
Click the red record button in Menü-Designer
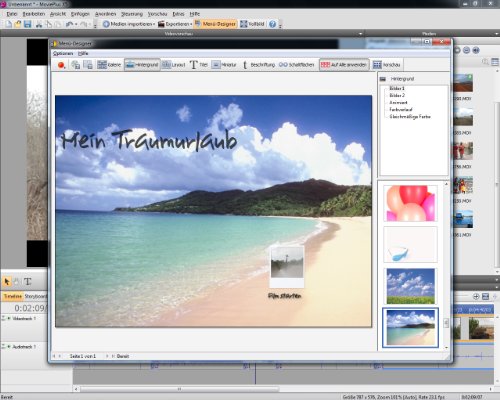pyautogui.click(x=61, y=65)
